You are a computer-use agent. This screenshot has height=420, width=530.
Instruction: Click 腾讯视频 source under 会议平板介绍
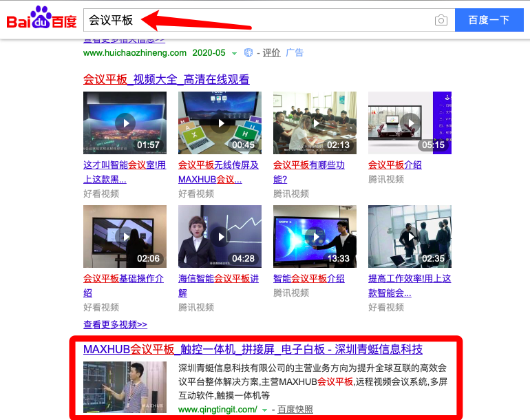pyautogui.click(x=386, y=179)
